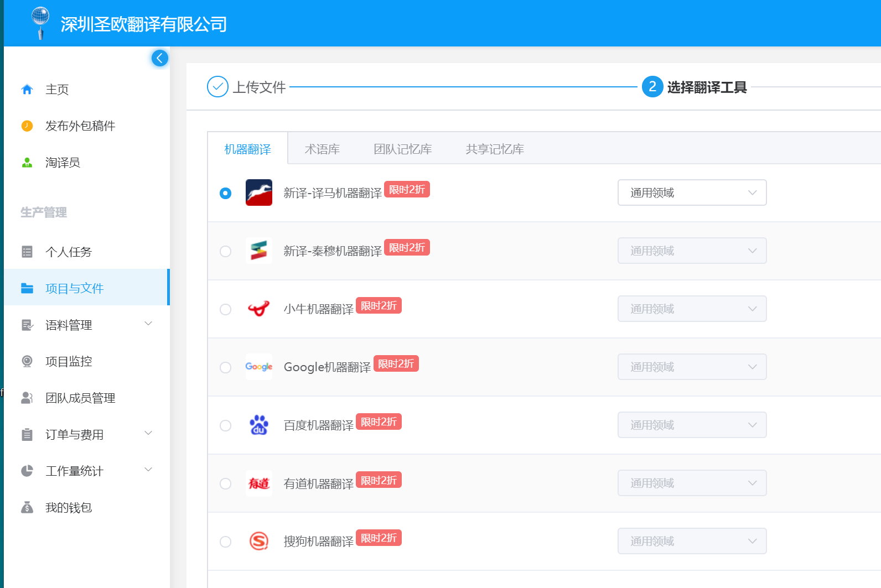Open the 共享记忆库 tab
This screenshot has width=881, height=588.
point(495,149)
